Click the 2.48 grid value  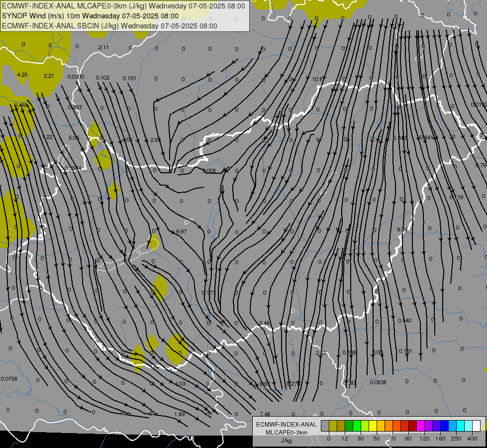coord(265,324)
